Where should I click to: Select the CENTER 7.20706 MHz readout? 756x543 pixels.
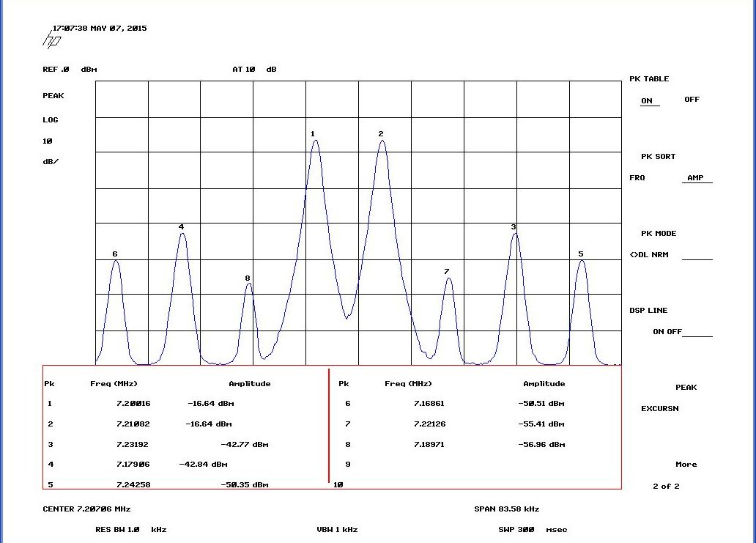(86, 509)
